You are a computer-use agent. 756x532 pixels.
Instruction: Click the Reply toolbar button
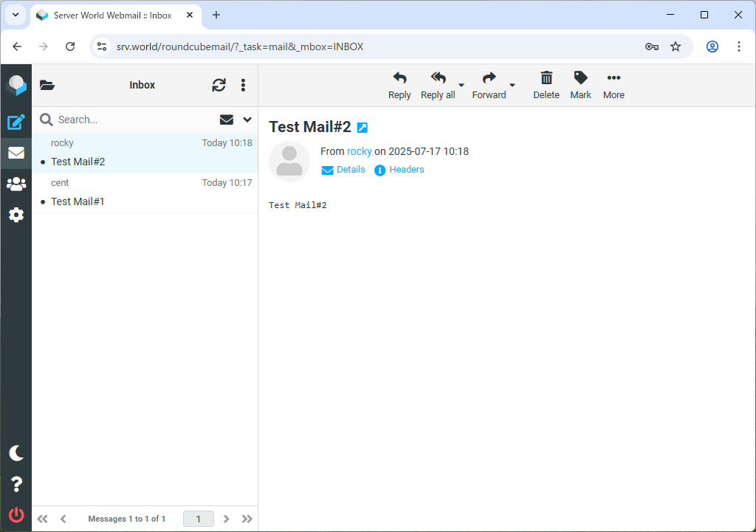coord(399,85)
